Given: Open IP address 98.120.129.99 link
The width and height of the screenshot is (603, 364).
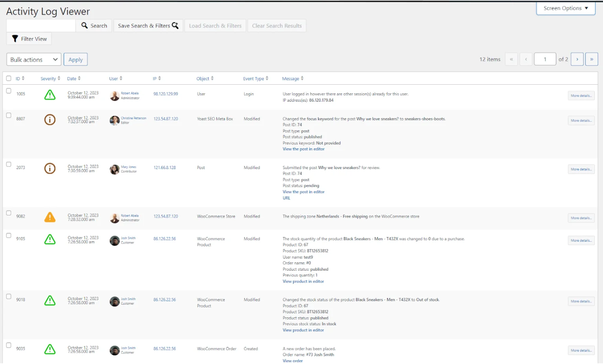Looking at the screenshot, I should [165, 94].
